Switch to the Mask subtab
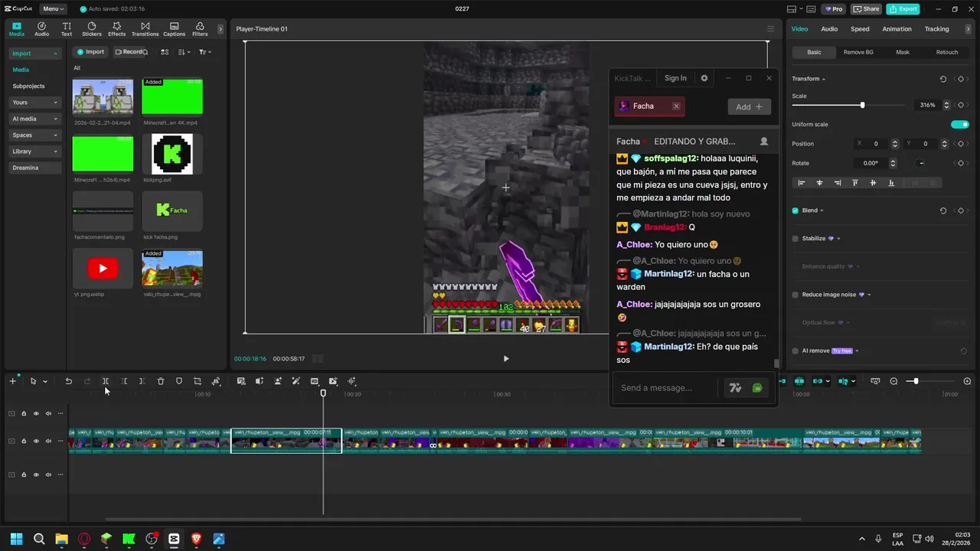Screen dimensions: 980x551 coord(903,52)
